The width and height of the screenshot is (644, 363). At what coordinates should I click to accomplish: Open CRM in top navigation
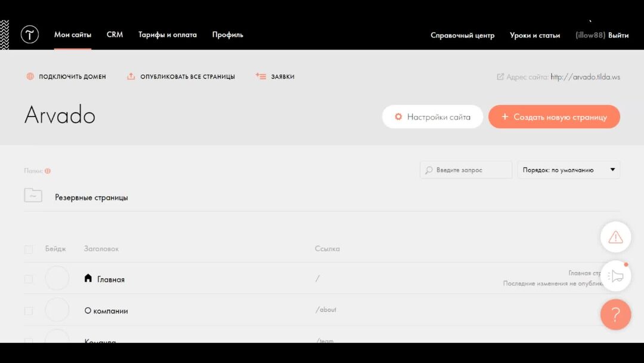pos(114,35)
